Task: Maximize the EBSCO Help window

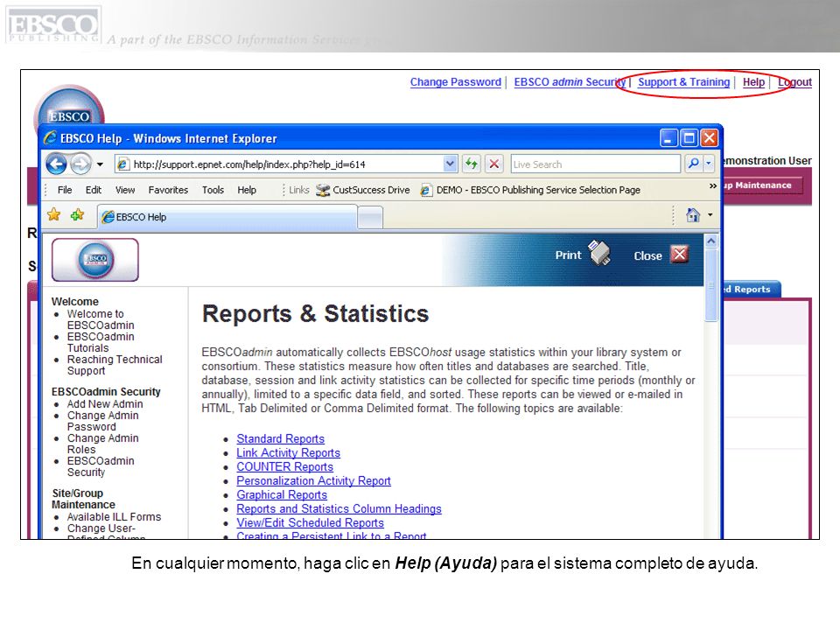Action: point(689,138)
